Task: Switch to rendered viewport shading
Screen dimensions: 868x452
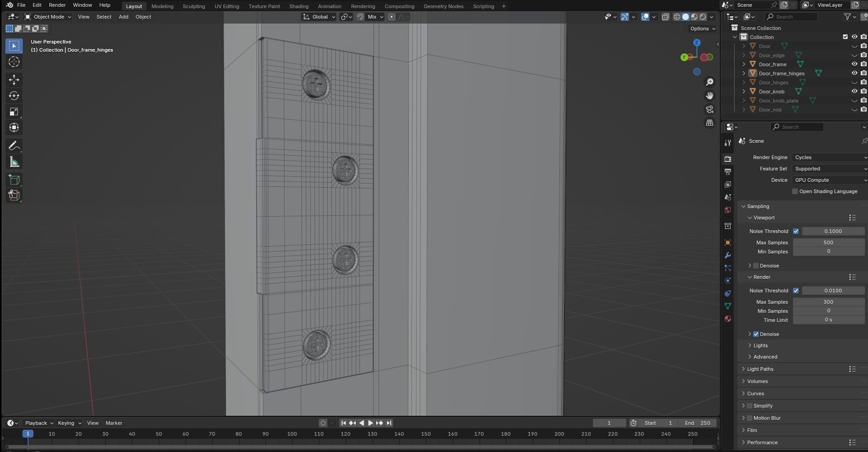Action: [703, 17]
